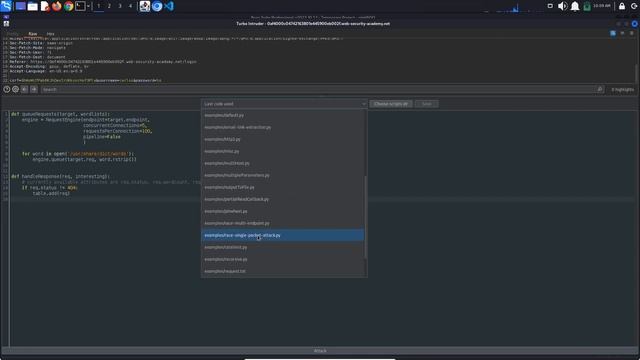Switch to workspace 1
This screenshot has width=640, height=360.
(x=98, y=6)
